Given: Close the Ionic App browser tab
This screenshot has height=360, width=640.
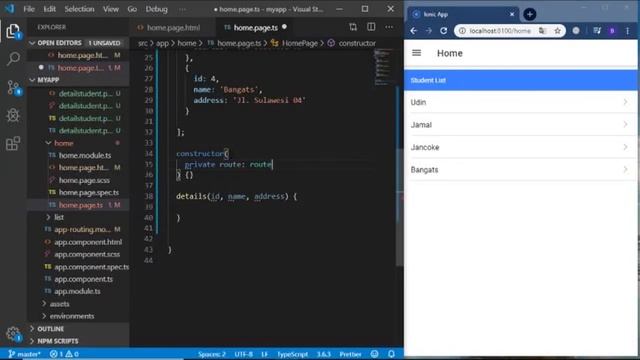Looking at the screenshot, I should tap(512, 14).
